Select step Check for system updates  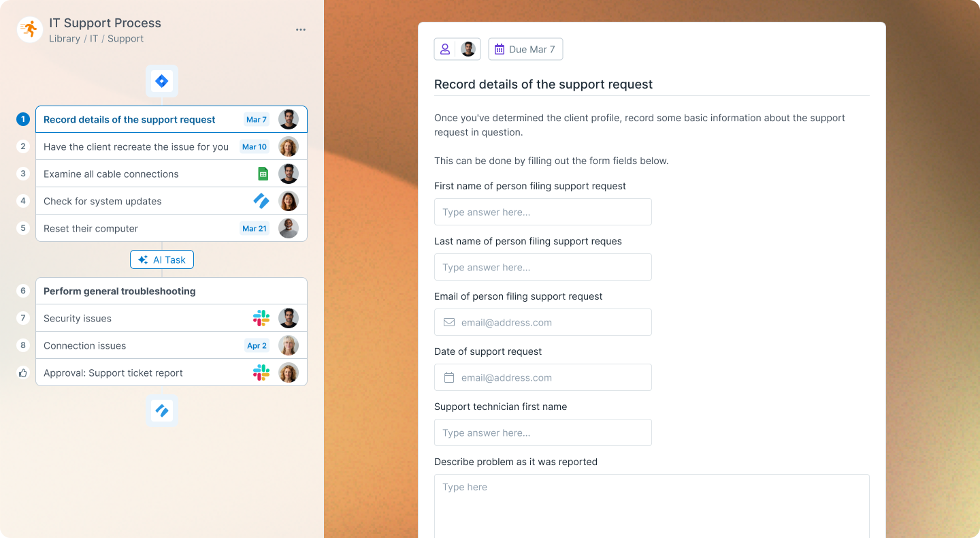pyautogui.click(x=171, y=201)
